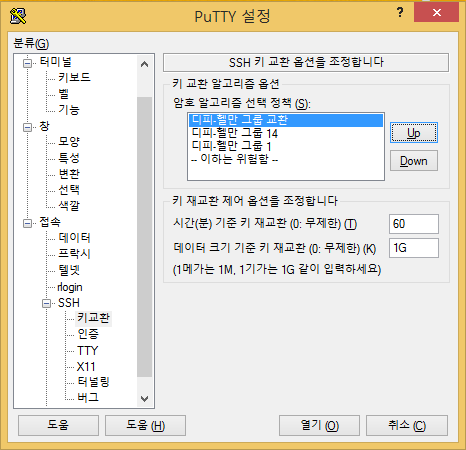Select 디피-헬만 그룹 교환 algorithm

pyautogui.click(x=286, y=120)
